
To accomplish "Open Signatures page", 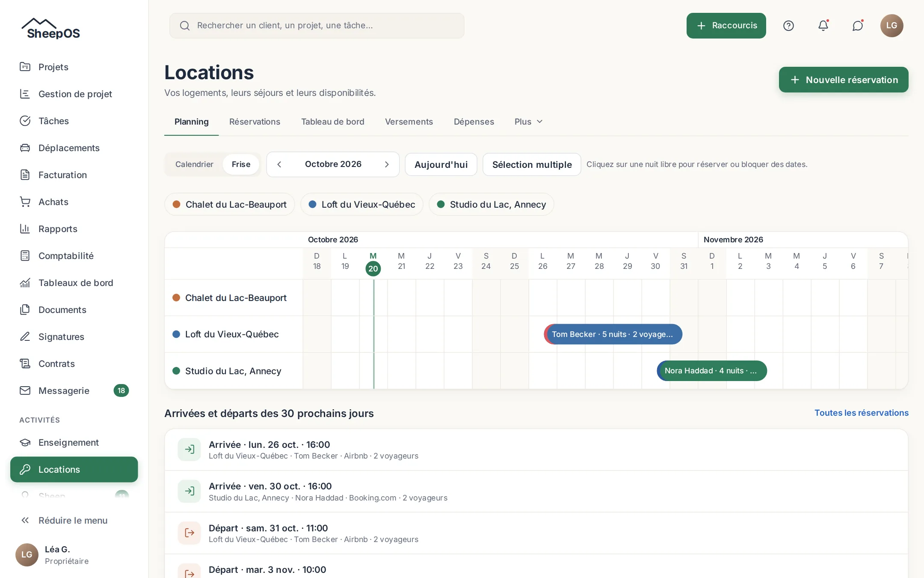I will 74,337.
